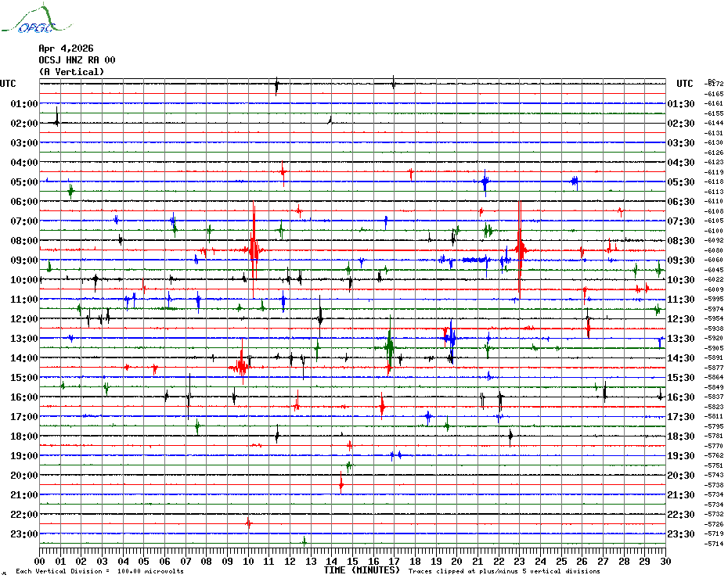This screenshot has height=582, width=728.
Task: Select the 12:00 hour label on left
Action: point(24,319)
